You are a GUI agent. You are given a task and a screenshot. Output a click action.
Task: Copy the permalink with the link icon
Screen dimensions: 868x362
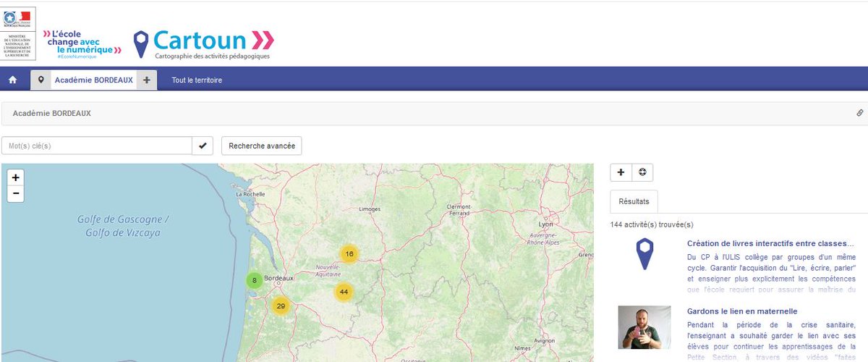[x=860, y=113]
